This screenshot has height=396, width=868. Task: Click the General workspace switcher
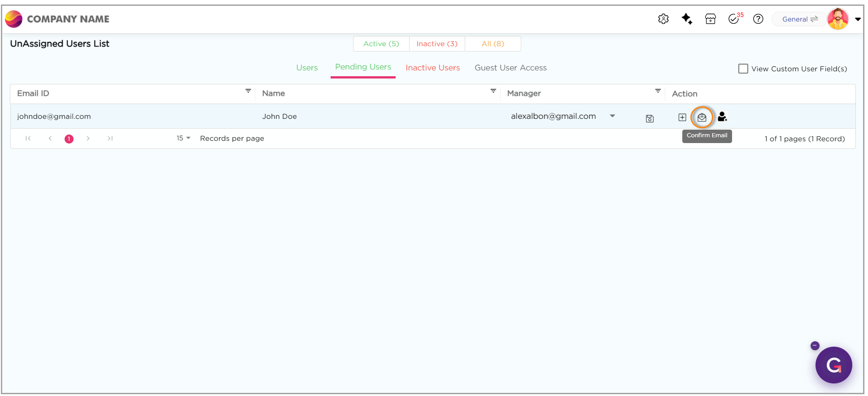coord(799,19)
